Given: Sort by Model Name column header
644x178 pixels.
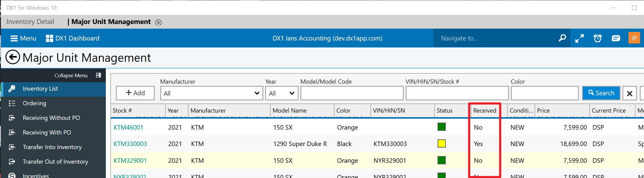Looking at the screenshot, I should point(302,110).
